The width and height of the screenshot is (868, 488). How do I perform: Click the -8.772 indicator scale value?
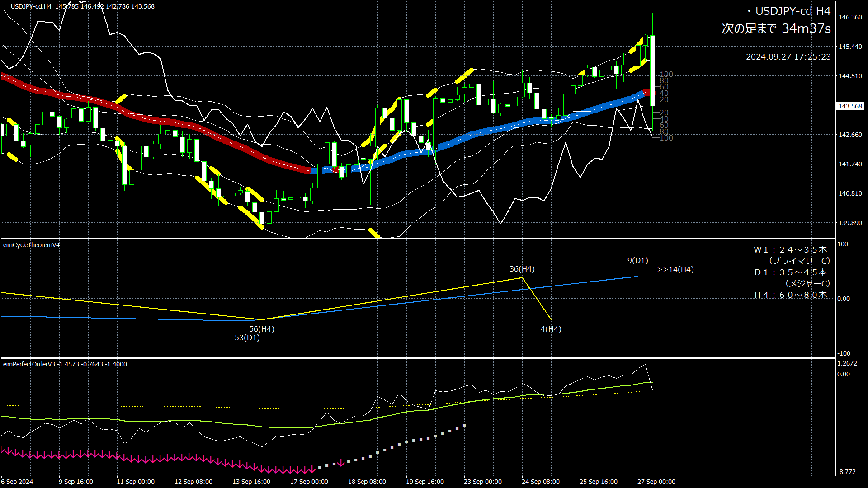(846, 472)
